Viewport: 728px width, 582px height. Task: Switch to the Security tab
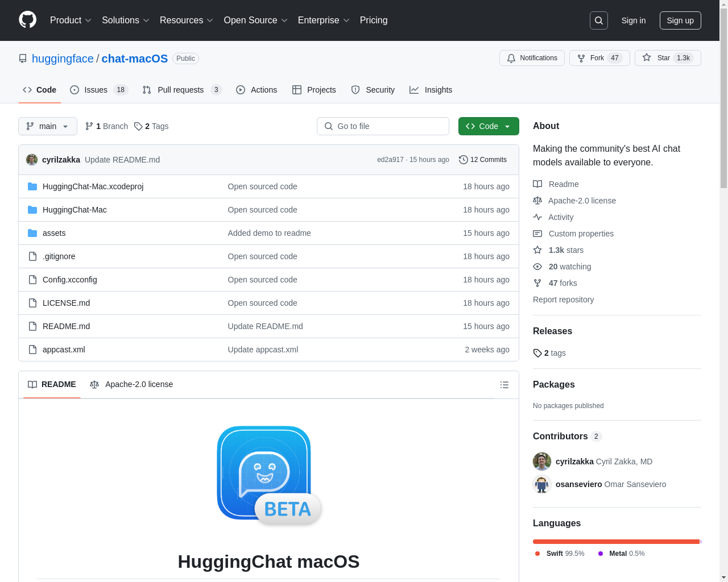(373, 90)
